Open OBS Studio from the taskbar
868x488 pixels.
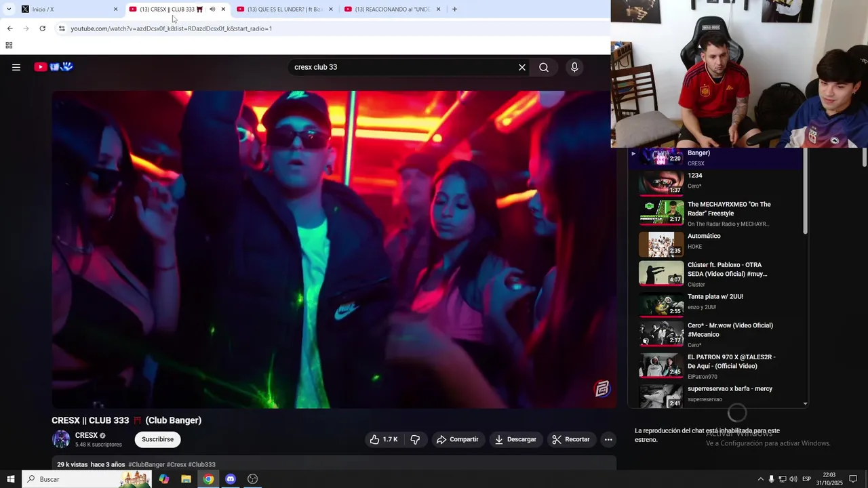(253, 479)
